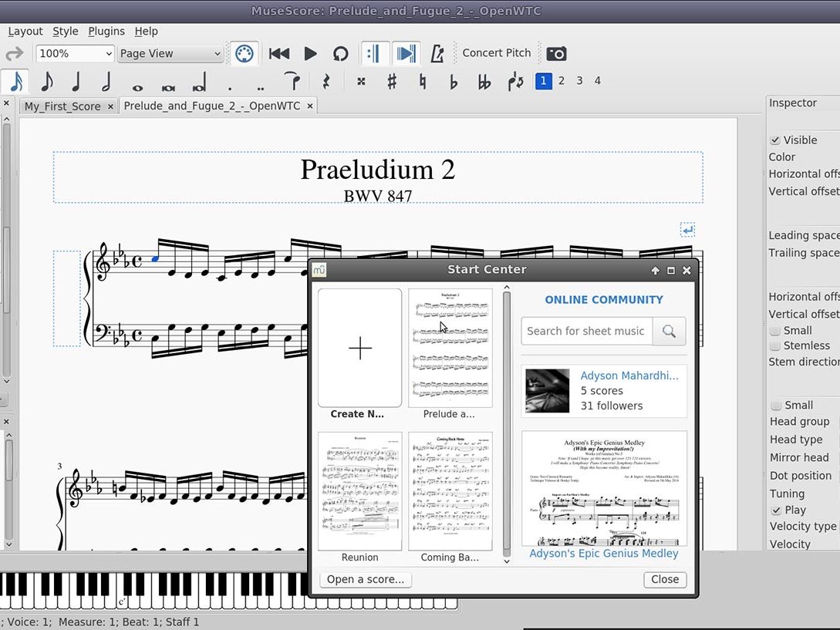The width and height of the screenshot is (840, 630).
Task: Choose the quarter rest icon
Action: [x=326, y=81]
